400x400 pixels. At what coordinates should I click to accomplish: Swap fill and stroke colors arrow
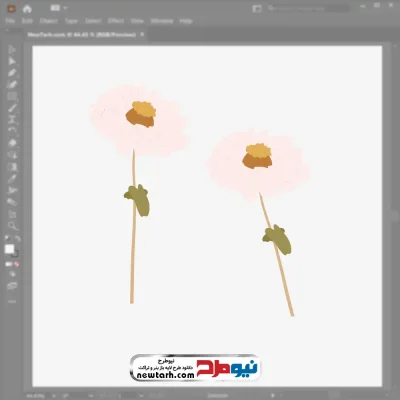pyautogui.click(x=17, y=239)
